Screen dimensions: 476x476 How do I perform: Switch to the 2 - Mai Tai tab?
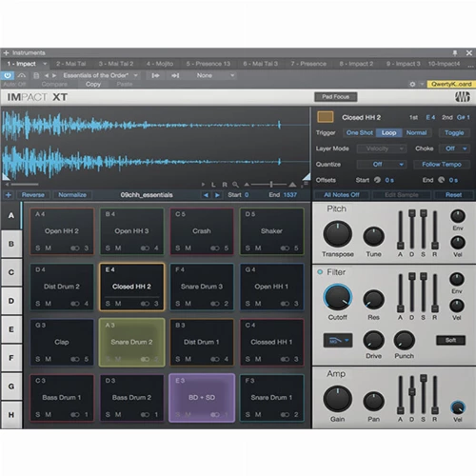coord(71,64)
